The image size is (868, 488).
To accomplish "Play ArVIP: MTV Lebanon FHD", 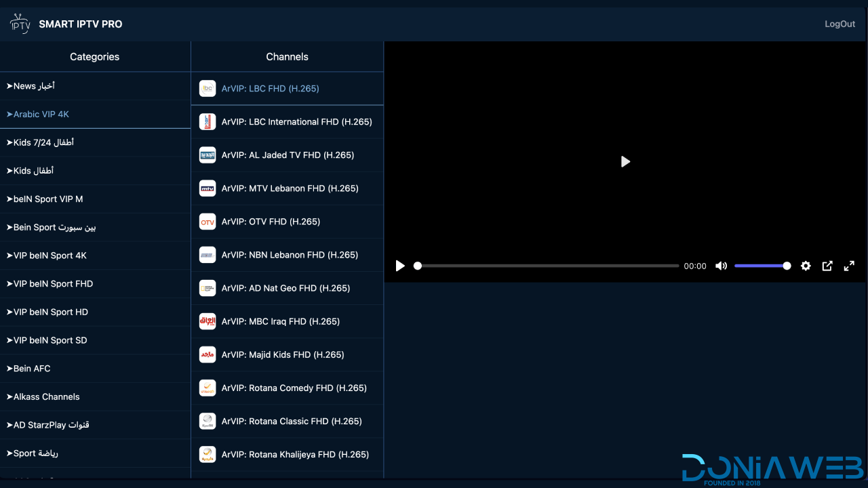I will (287, 188).
